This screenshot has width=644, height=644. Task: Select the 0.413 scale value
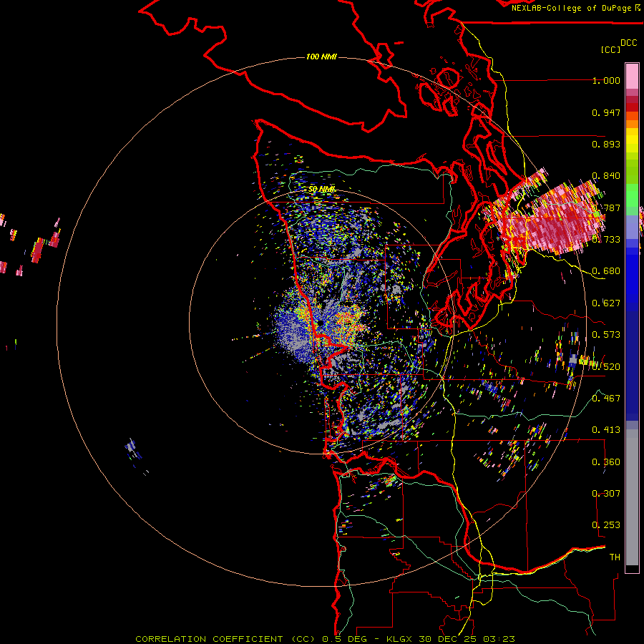click(x=606, y=430)
